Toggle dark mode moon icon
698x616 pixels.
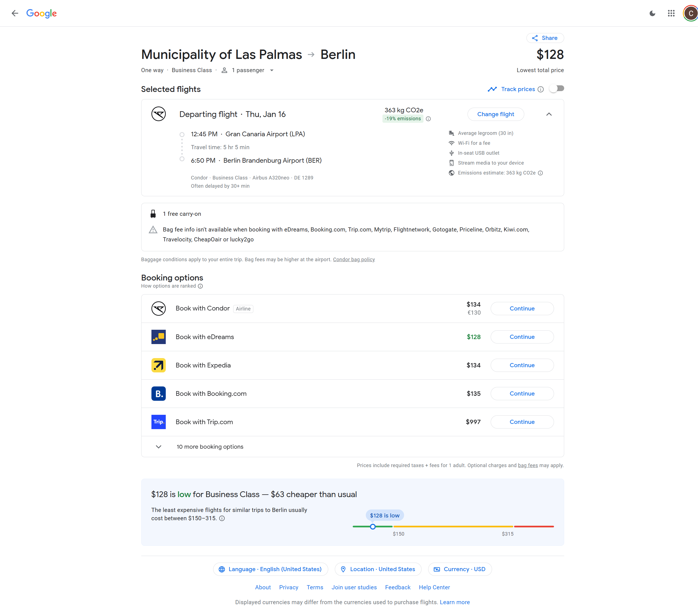[652, 13]
